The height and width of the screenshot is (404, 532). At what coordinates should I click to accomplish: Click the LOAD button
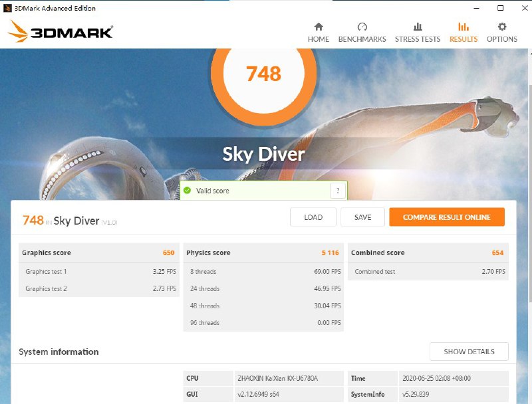point(313,217)
